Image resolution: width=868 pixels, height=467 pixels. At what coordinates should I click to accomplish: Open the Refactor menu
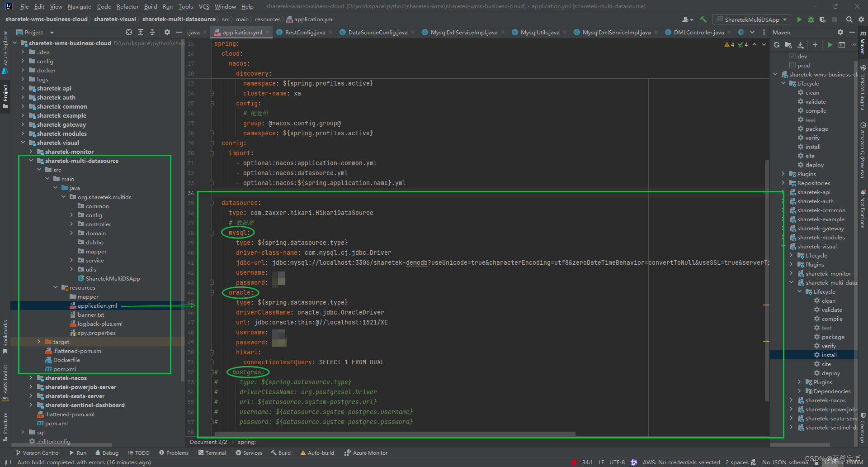[x=127, y=6]
